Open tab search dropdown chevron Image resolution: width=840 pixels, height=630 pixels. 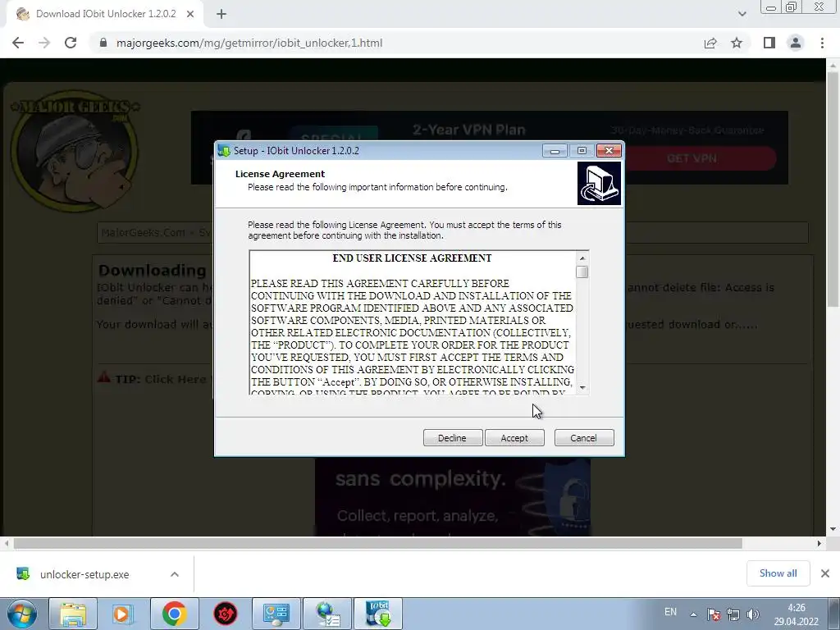[x=742, y=14]
